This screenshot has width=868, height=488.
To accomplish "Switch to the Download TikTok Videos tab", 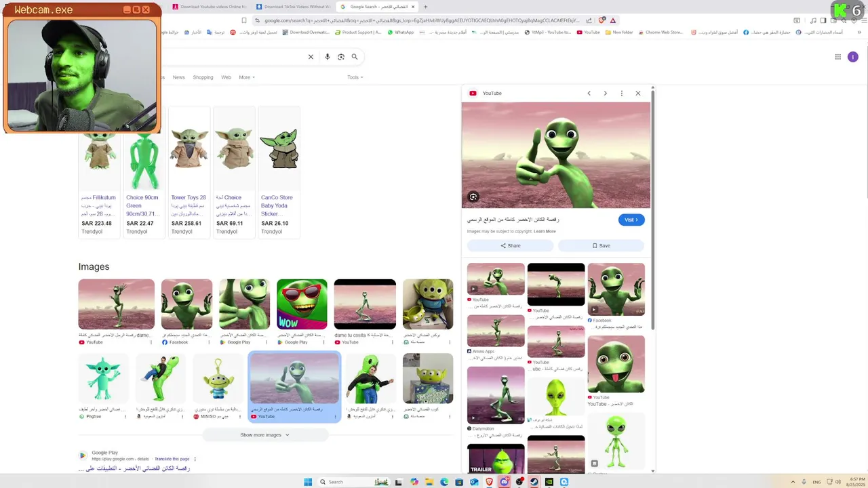I will 293,7.
